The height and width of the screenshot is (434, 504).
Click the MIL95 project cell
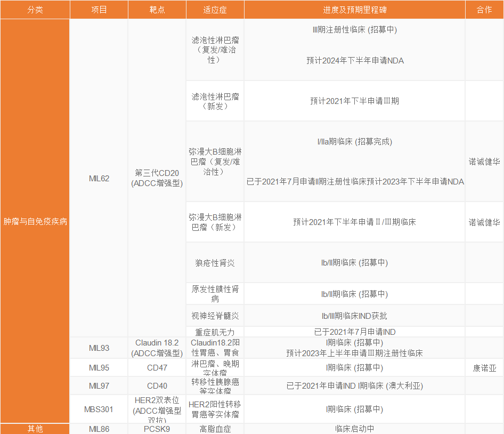pos(99,367)
